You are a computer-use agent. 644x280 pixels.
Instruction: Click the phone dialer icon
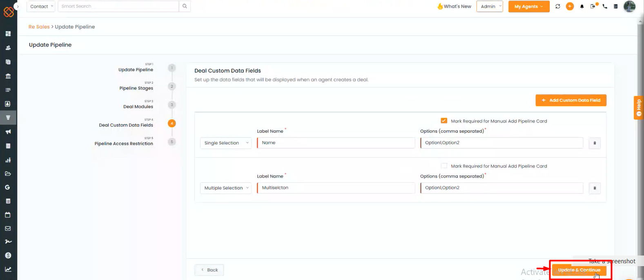coord(605,7)
